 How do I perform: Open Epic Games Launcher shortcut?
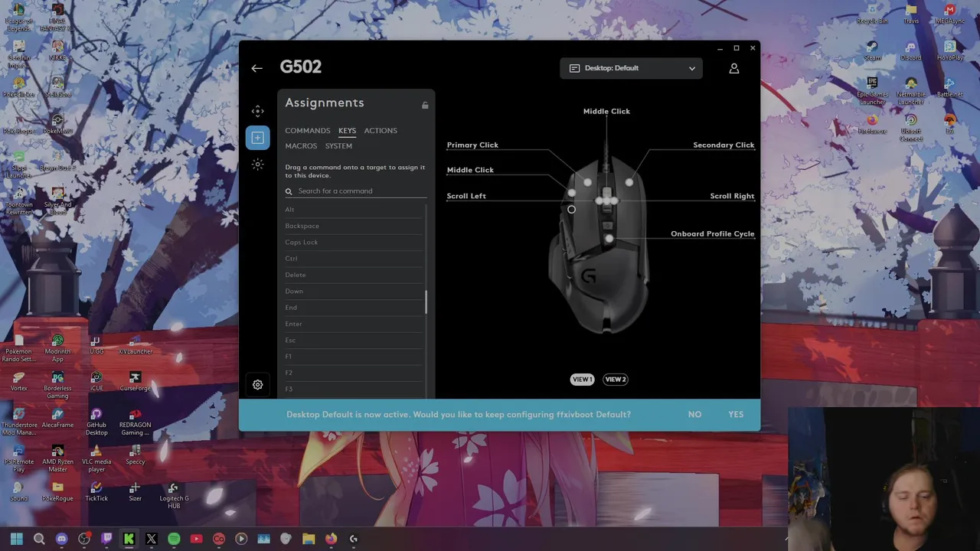(872, 91)
